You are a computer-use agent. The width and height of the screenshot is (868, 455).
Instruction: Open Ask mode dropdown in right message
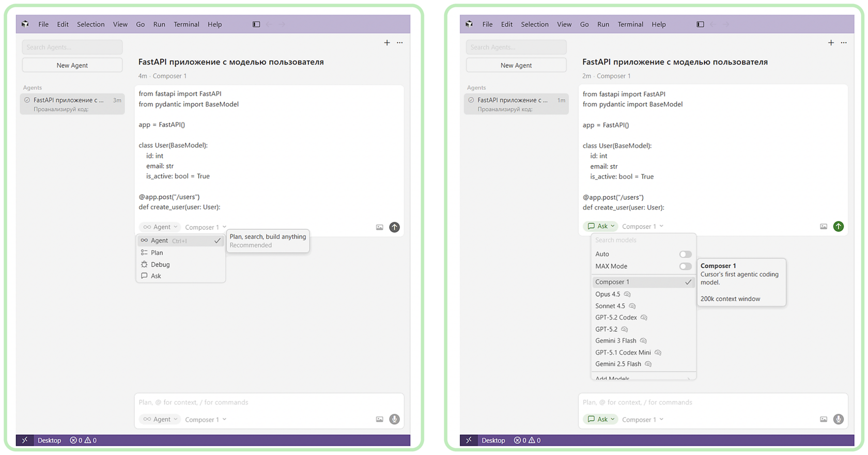coord(601,226)
